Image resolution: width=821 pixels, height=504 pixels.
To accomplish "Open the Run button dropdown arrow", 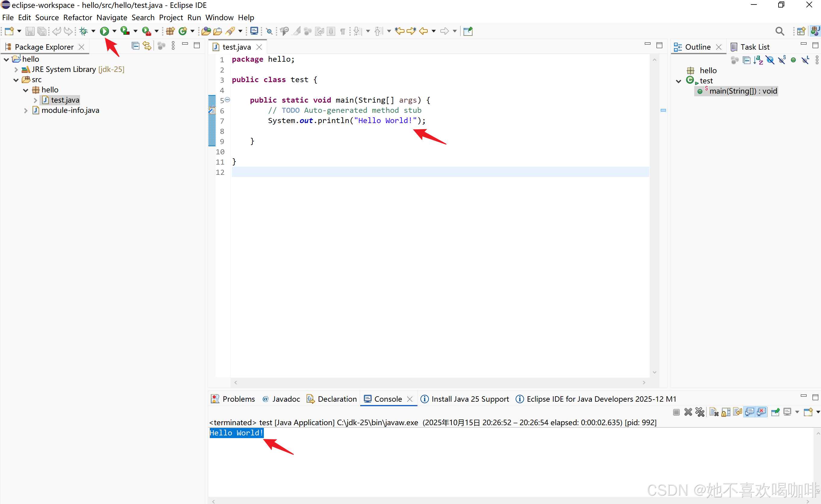I will 114,31.
